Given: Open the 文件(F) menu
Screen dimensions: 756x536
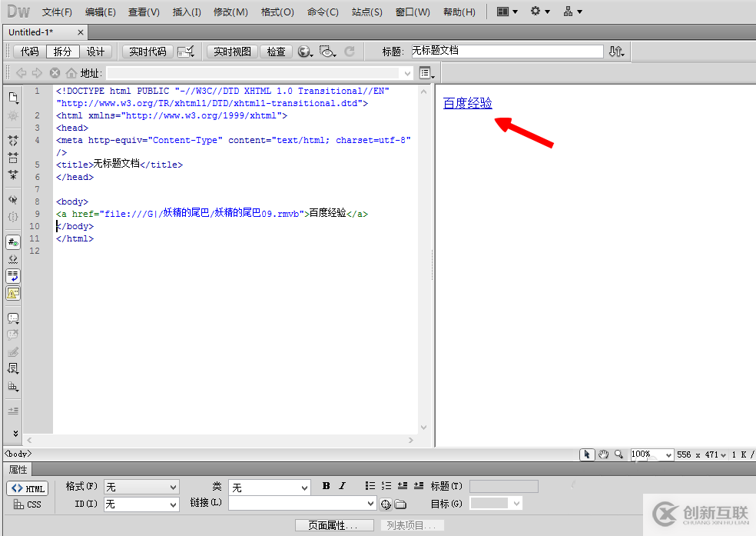Looking at the screenshot, I should [57, 12].
